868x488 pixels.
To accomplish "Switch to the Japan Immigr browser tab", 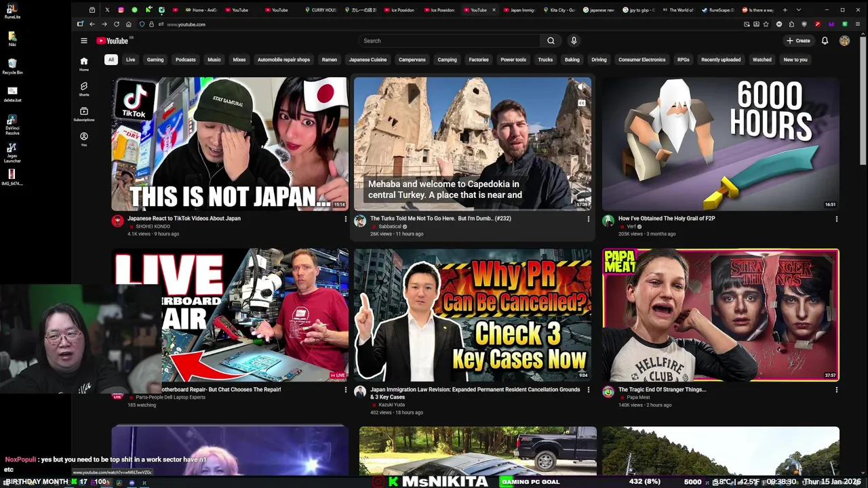I will (519, 10).
